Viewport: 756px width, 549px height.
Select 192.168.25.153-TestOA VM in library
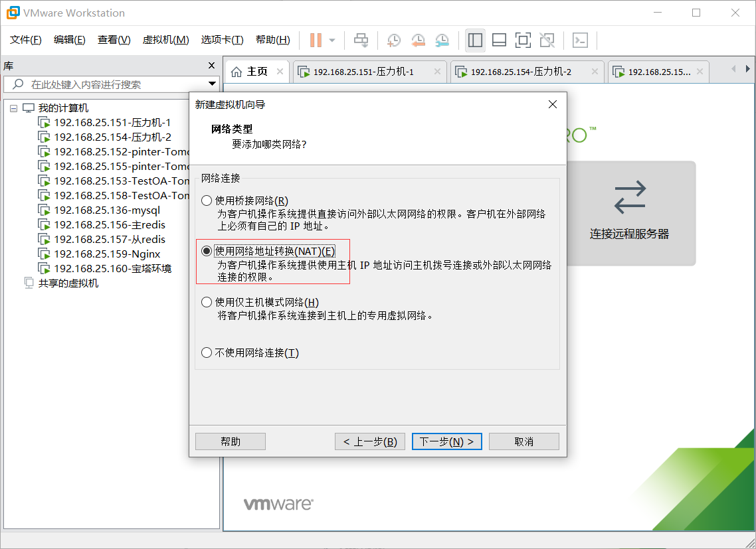(114, 181)
